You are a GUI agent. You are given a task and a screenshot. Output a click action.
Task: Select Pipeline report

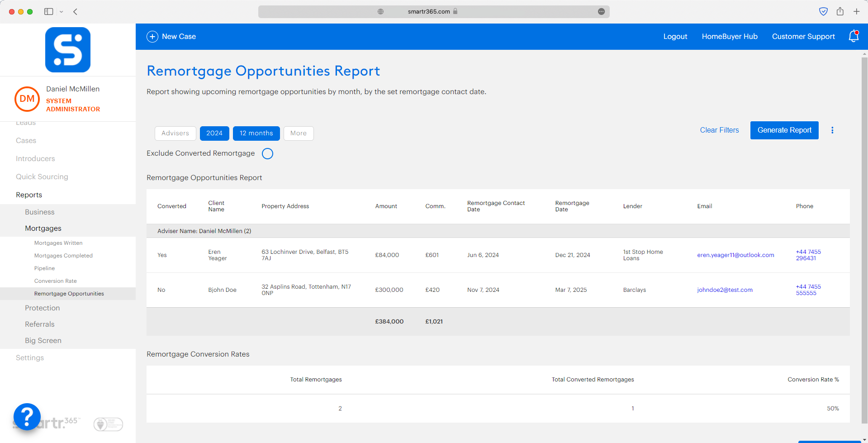coord(44,268)
